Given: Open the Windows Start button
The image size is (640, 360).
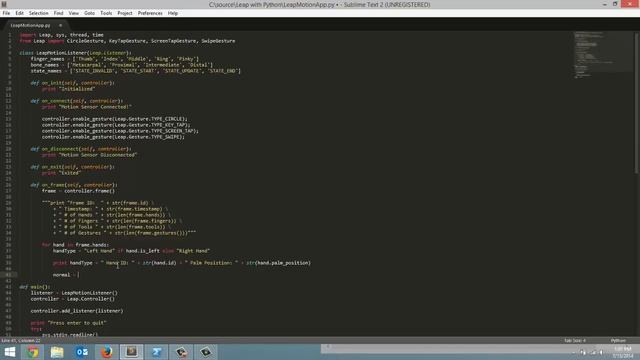Looking at the screenshot, I should pos(10,352).
